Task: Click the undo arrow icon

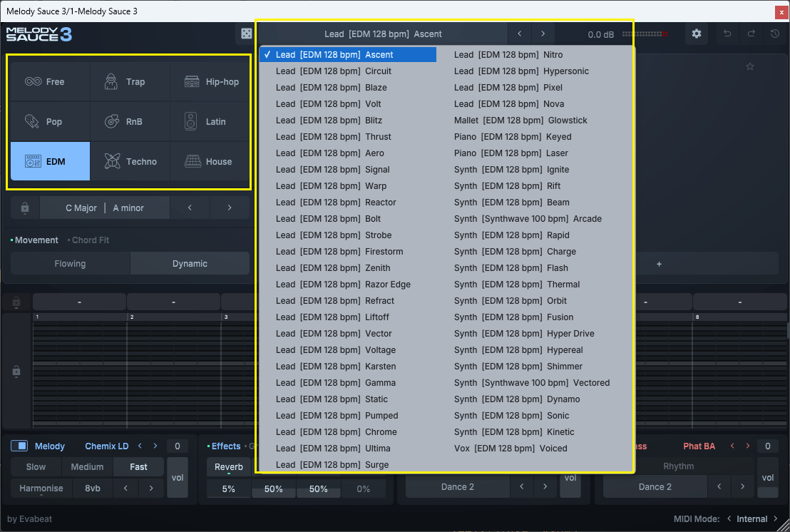Action: tap(727, 34)
